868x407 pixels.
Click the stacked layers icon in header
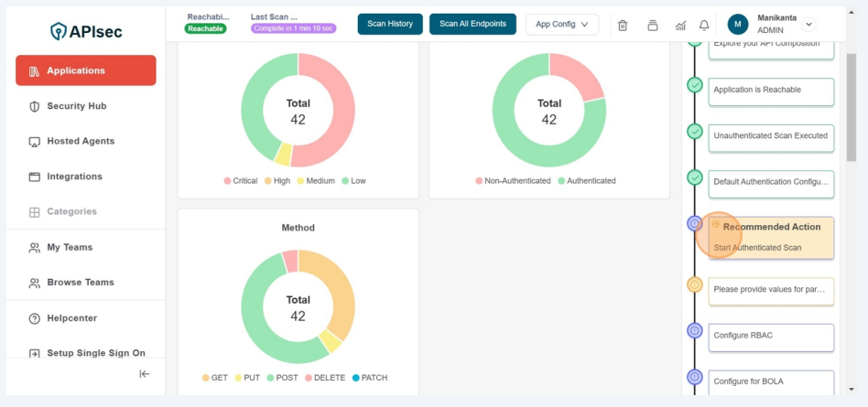tap(652, 25)
